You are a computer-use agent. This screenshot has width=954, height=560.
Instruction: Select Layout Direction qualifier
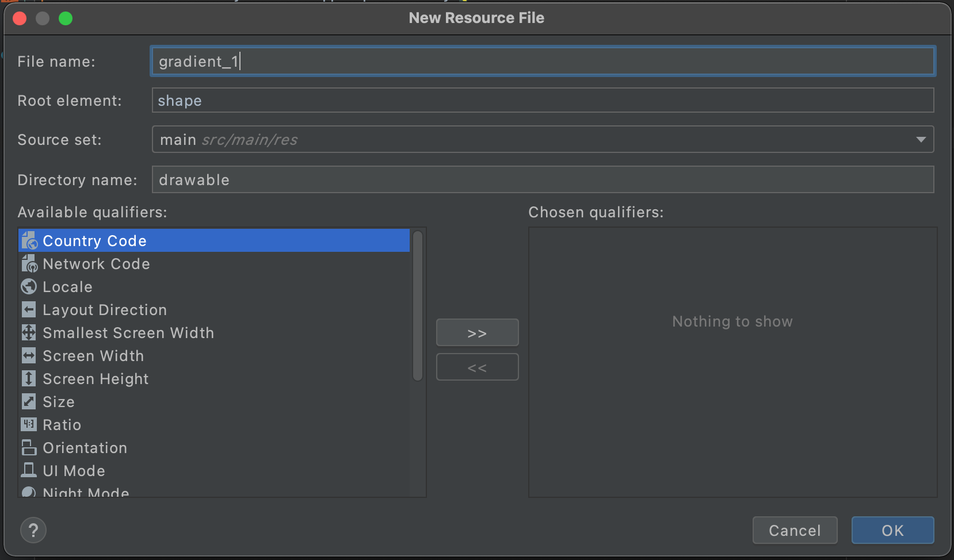[214, 309]
